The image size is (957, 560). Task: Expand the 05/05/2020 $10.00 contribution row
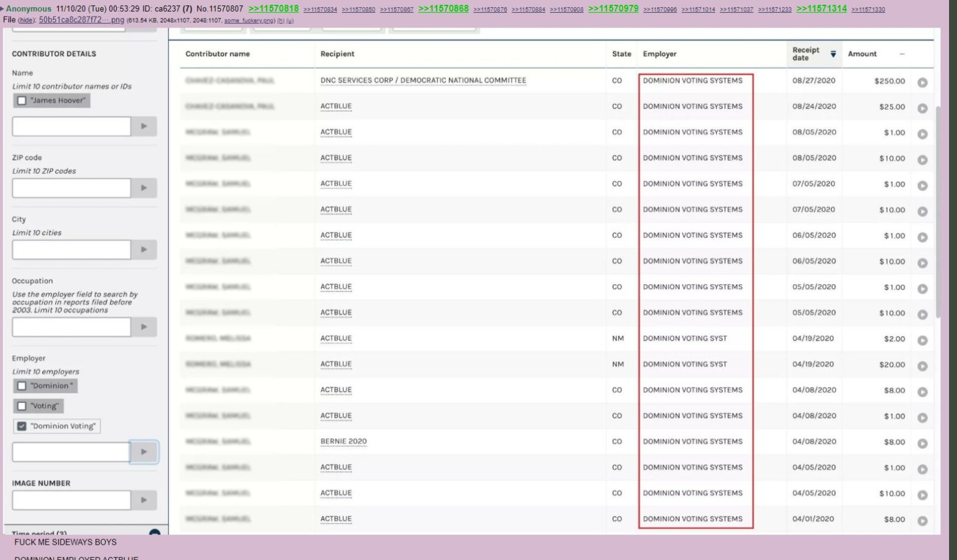tap(922, 314)
